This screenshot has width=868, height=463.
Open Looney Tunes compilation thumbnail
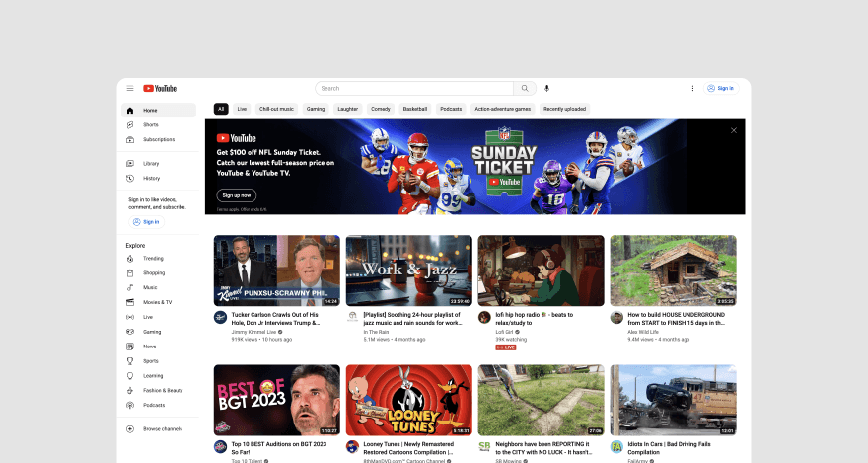point(409,401)
